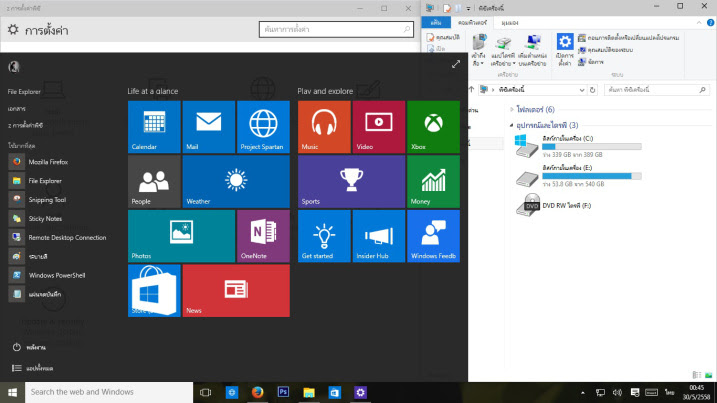This screenshot has height=403, width=717.
Task: Open Access media dropdown in Explorer ribbon
Action: click(478, 50)
